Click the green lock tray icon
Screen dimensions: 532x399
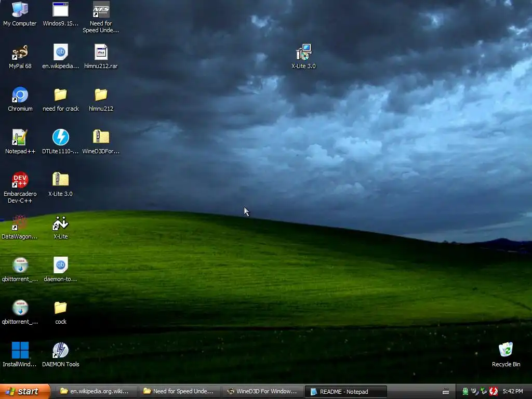465,391
